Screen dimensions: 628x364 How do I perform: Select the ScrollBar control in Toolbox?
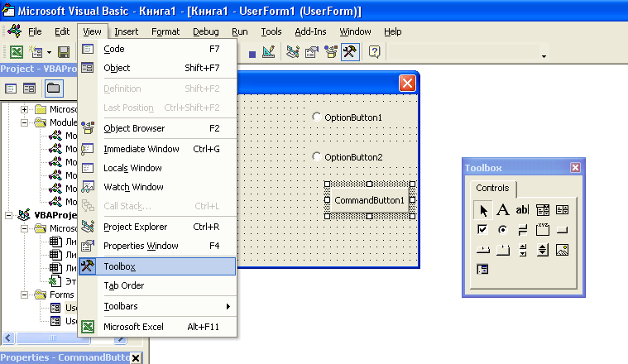tap(522, 250)
